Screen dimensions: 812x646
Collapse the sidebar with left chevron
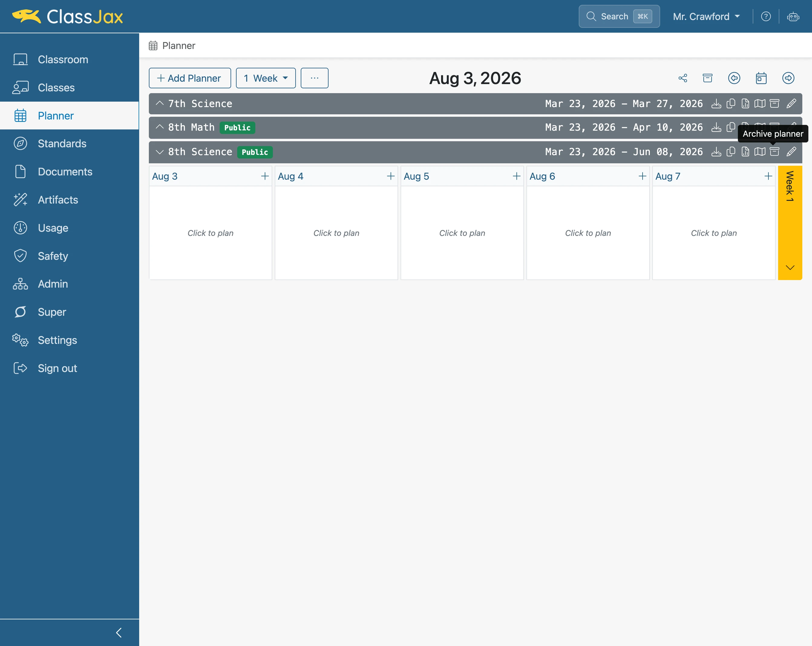pos(119,632)
